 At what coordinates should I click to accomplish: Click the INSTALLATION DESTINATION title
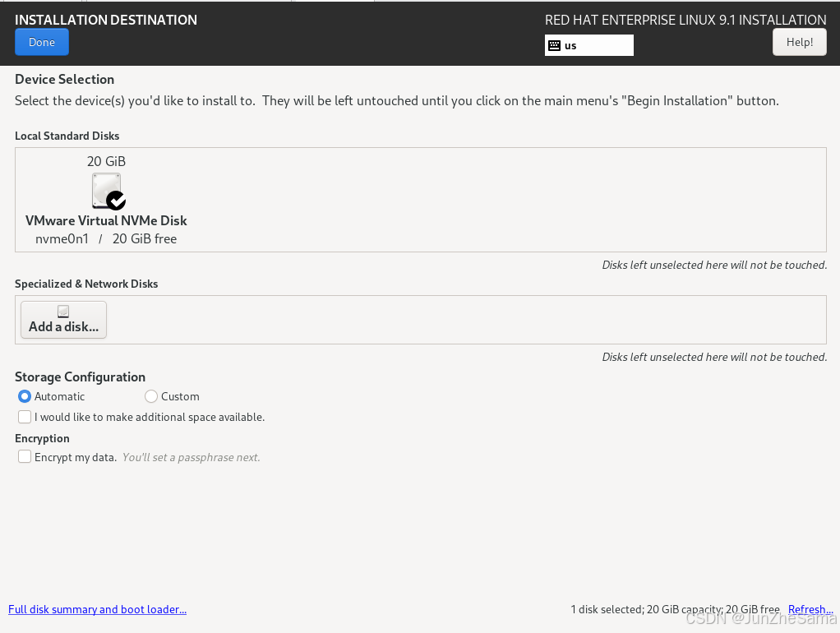tap(106, 20)
